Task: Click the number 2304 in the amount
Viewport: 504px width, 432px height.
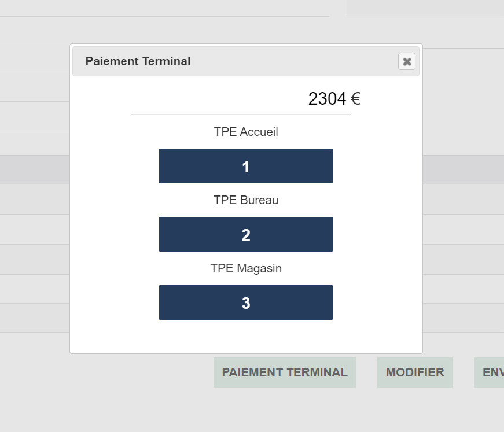Action: pyautogui.click(x=327, y=99)
